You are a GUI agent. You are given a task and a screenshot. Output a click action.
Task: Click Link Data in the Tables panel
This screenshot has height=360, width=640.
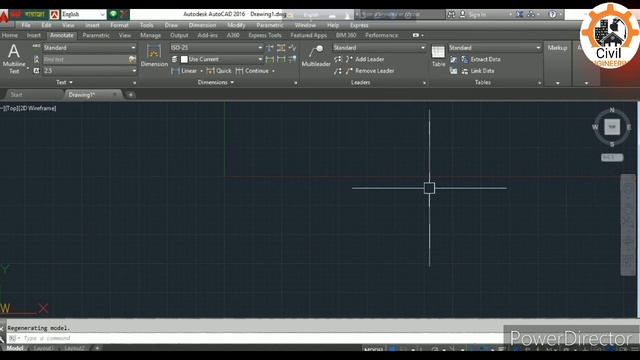(x=478, y=71)
